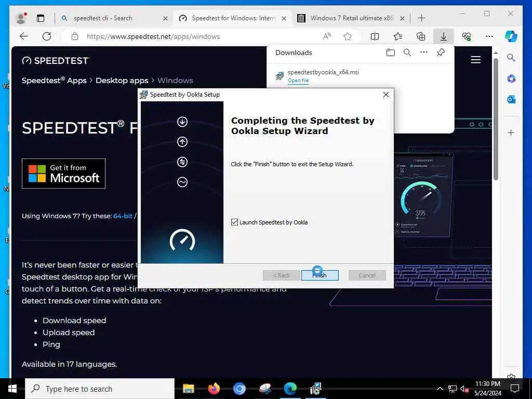Open Microsoft Edge taskbar icon
Image resolution: width=532 pixels, height=399 pixels.
pyautogui.click(x=290, y=389)
